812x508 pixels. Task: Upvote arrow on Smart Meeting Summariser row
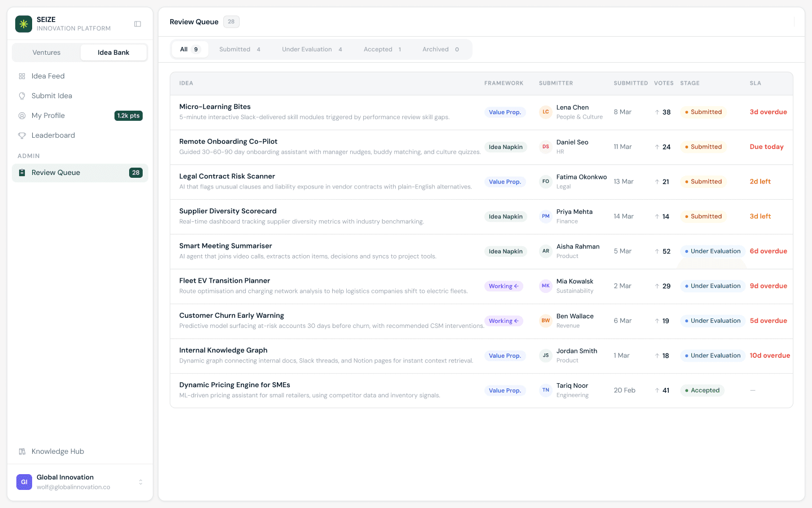(x=657, y=251)
